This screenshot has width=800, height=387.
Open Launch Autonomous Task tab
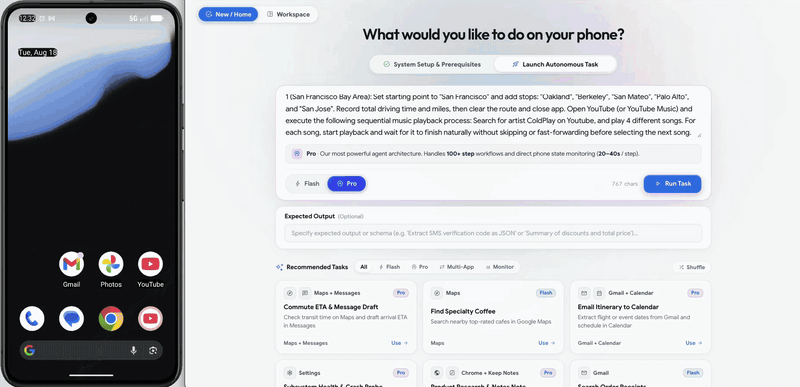(x=555, y=64)
